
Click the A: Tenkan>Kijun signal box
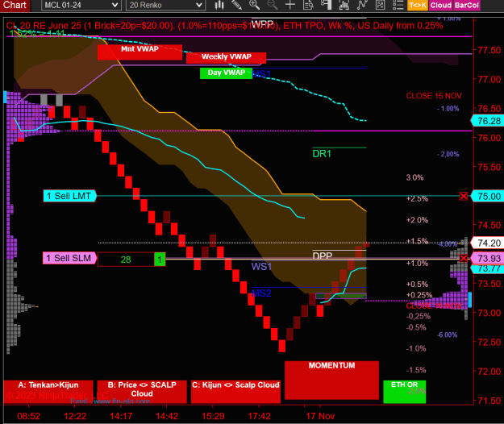48,392
